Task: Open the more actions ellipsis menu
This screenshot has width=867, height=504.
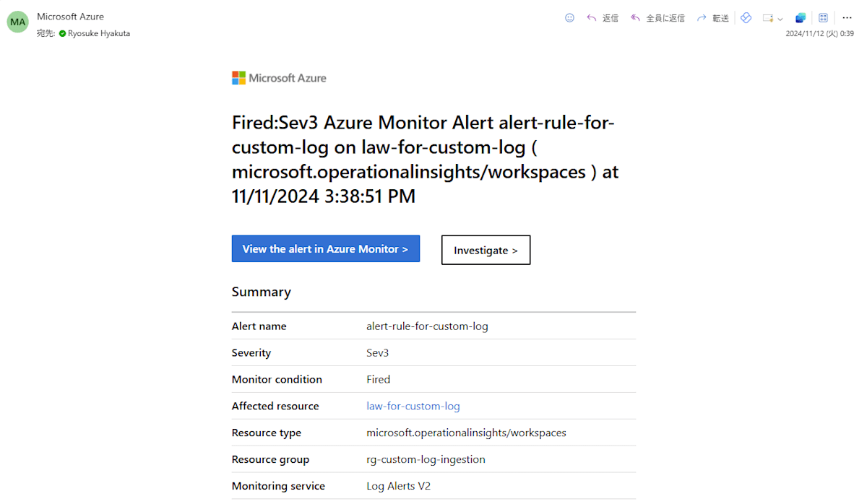Action: (x=847, y=18)
